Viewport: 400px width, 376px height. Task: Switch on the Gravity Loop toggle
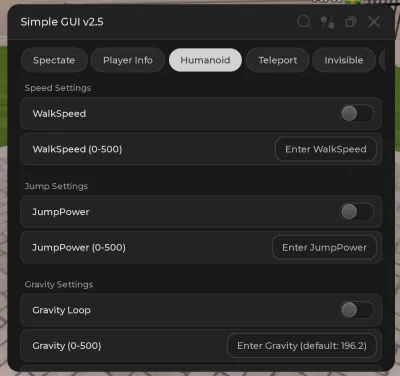pyautogui.click(x=357, y=310)
